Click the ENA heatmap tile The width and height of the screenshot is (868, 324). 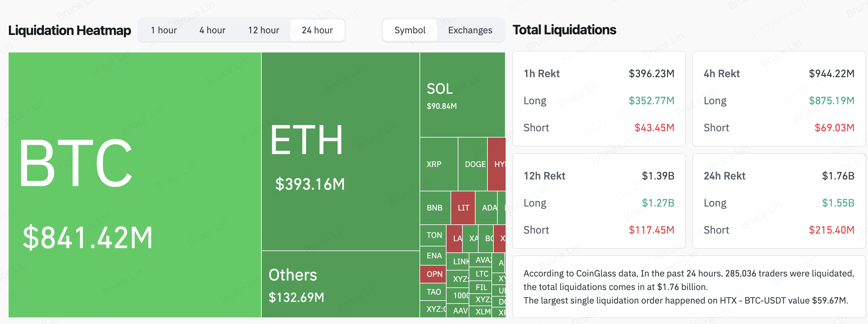[x=433, y=256]
